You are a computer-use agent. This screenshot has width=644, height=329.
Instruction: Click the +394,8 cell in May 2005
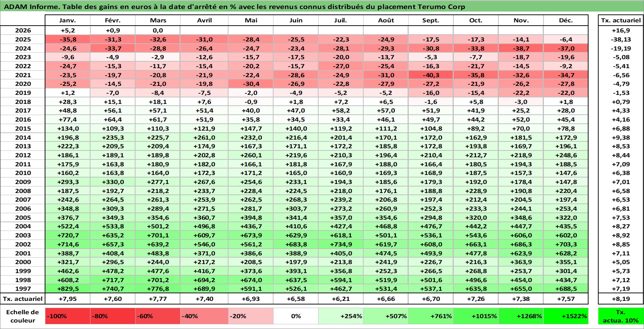[x=251, y=218]
